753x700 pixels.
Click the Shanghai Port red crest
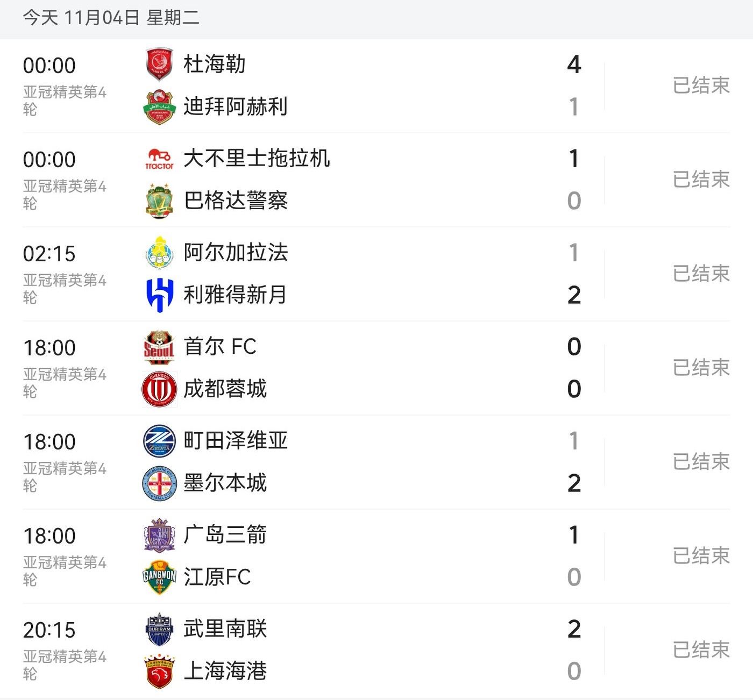tap(159, 672)
